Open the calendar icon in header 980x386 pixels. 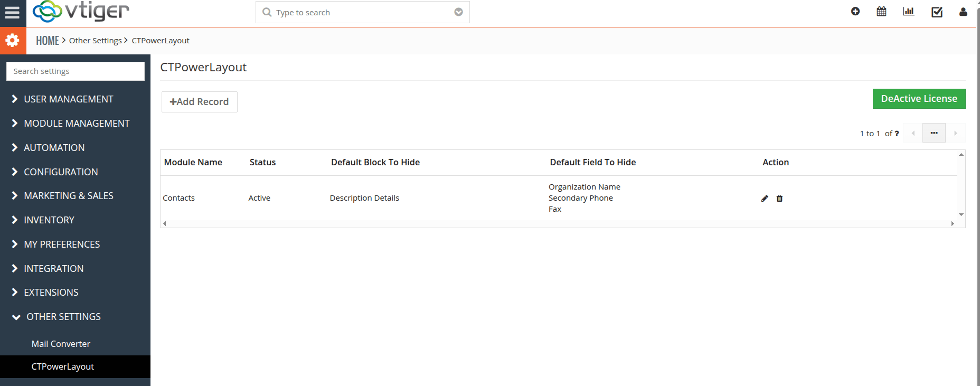pyautogui.click(x=881, y=12)
